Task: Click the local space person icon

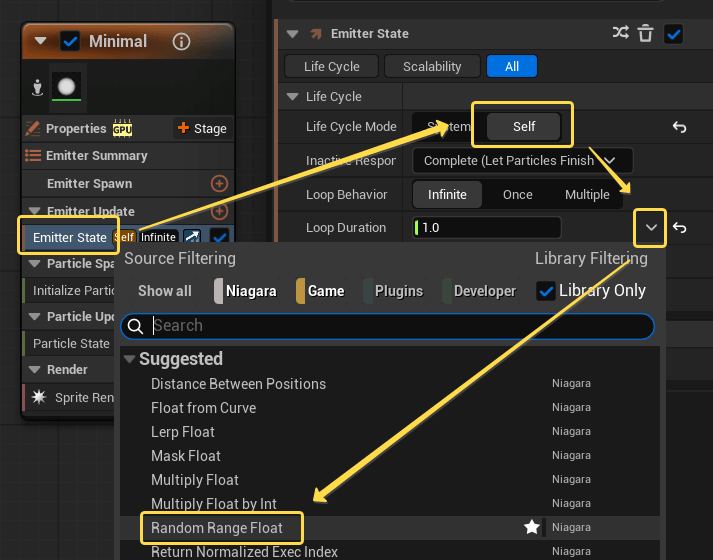Action: tap(37, 88)
